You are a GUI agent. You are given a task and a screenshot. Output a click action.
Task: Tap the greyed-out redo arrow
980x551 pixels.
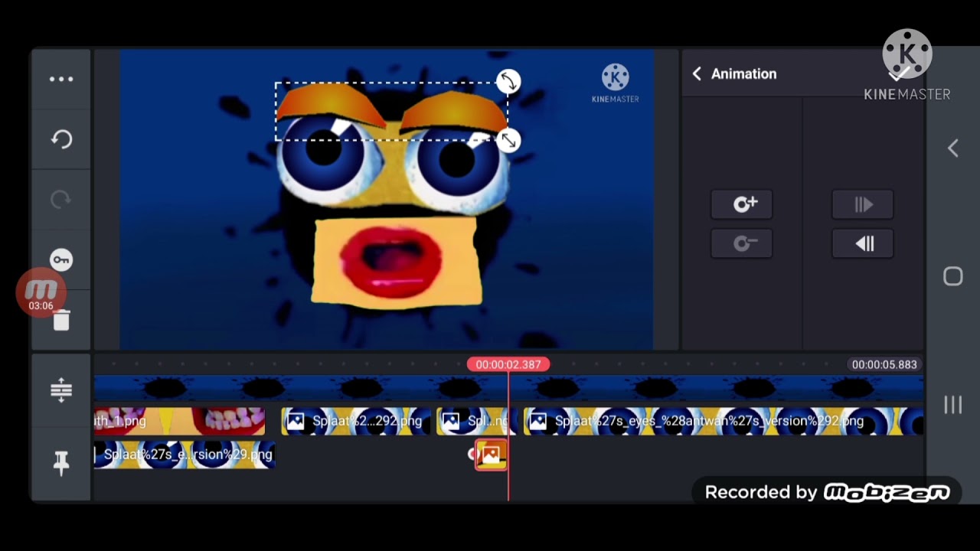tap(61, 200)
